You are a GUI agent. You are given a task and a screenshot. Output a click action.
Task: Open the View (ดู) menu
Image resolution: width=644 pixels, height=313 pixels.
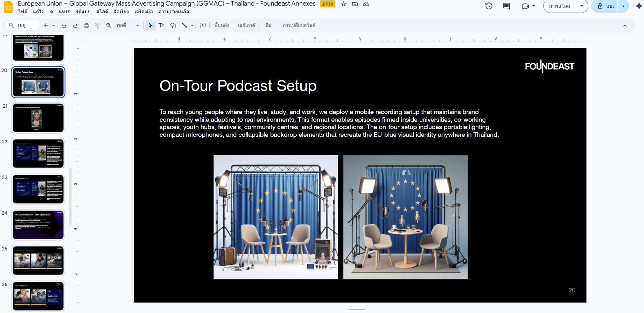pyautogui.click(x=51, y=12)
